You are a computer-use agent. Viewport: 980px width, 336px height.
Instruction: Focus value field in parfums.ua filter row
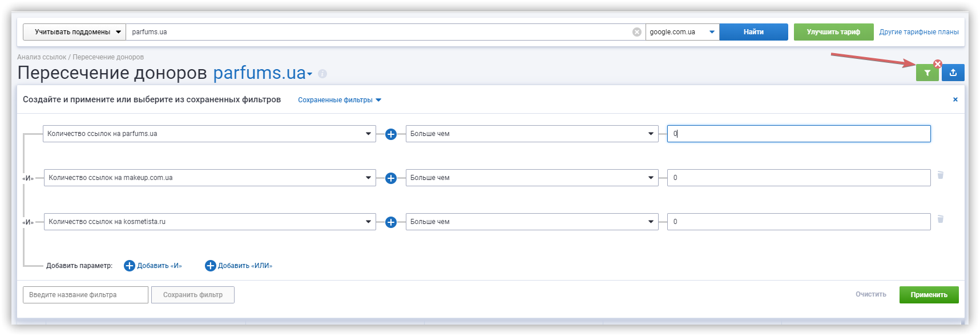click(x=799, y=134)
